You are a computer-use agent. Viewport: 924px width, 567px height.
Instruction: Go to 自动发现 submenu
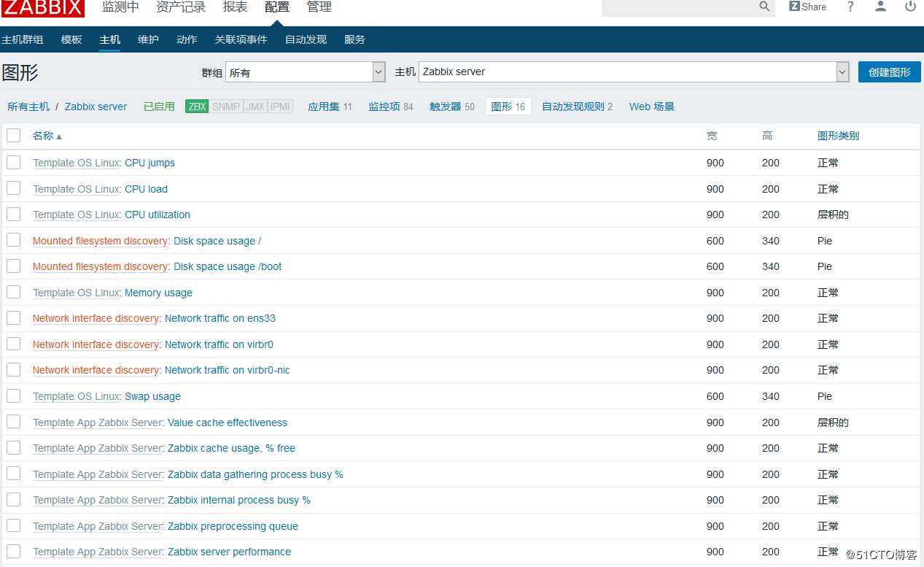pyautogui.click(x=306, y=39)
